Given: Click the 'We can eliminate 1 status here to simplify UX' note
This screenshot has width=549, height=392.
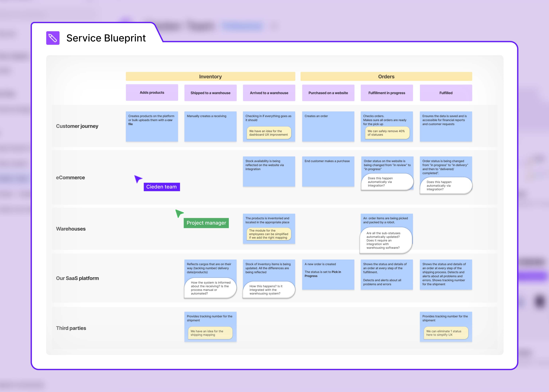Looking at the screenshot, I should 446,333.
